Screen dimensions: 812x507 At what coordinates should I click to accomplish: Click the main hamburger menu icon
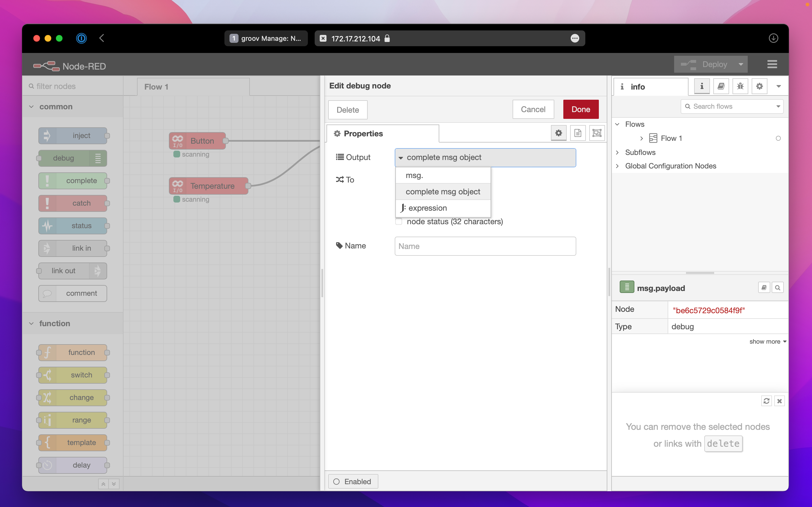tap(772, 64)
